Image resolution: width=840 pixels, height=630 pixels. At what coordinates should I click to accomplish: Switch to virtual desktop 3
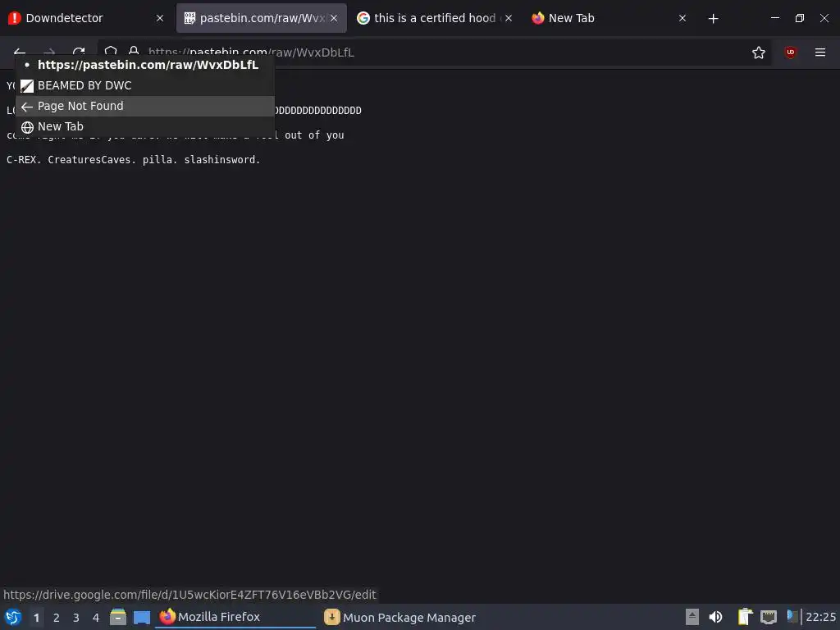[76, 618]
